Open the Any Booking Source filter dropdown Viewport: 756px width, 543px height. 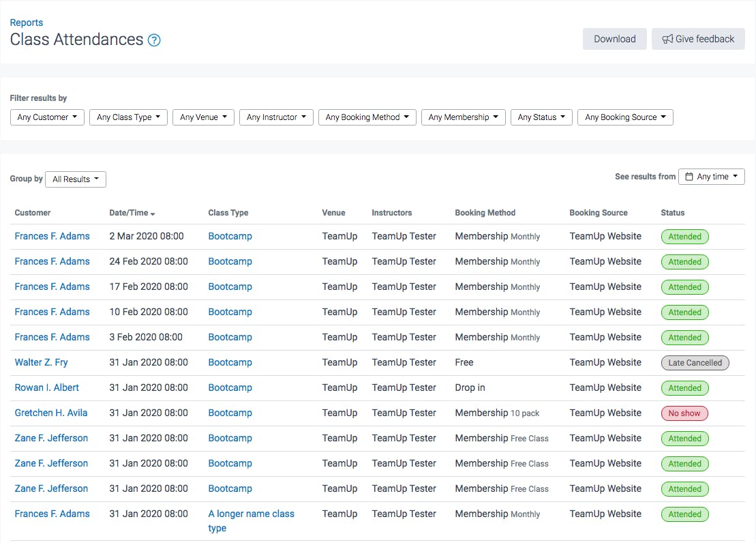coord(625,117)
